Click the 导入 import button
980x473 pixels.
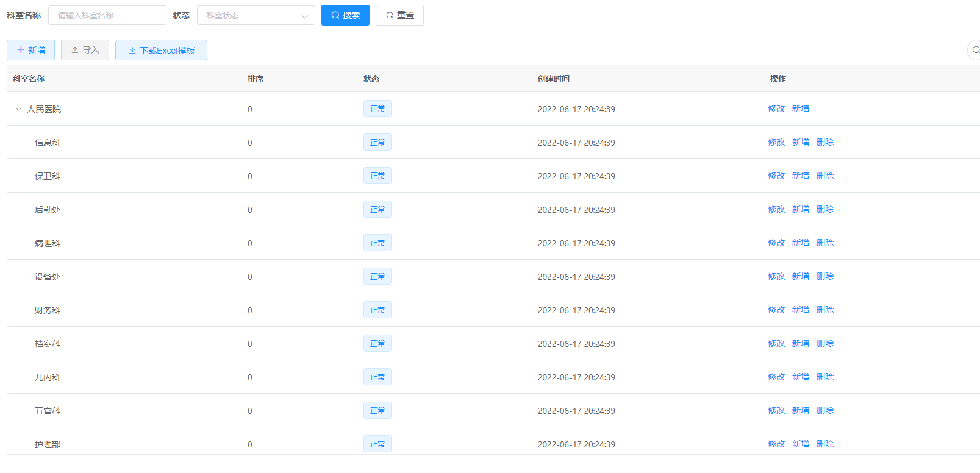click(x=85, y=50)
